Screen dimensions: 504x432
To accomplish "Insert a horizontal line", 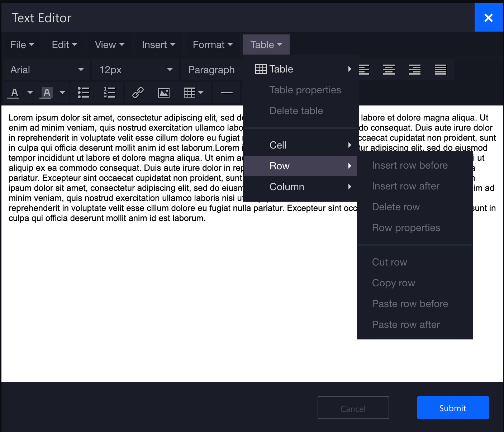I will 227,93.
